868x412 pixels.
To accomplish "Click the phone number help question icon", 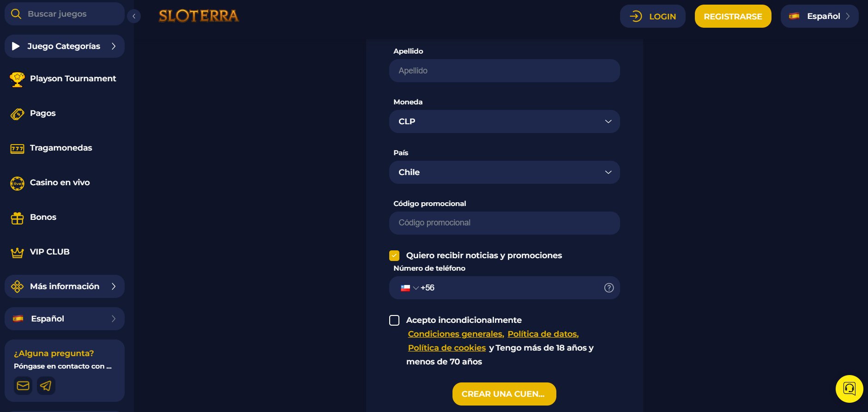I will [x=609, y=288].
